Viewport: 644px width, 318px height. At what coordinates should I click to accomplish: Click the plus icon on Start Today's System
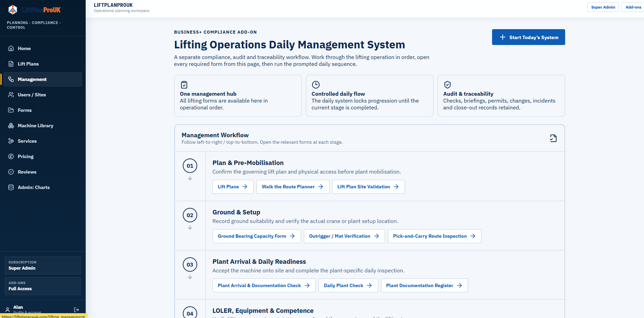503,37
